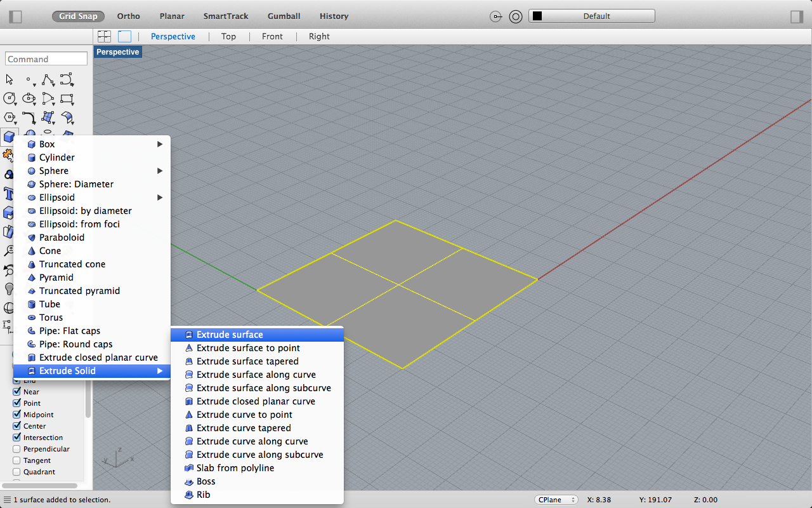Viewport: 812px width, 508px height.
Task: Switch to the Right viewport tab
Action: point(319,36)
